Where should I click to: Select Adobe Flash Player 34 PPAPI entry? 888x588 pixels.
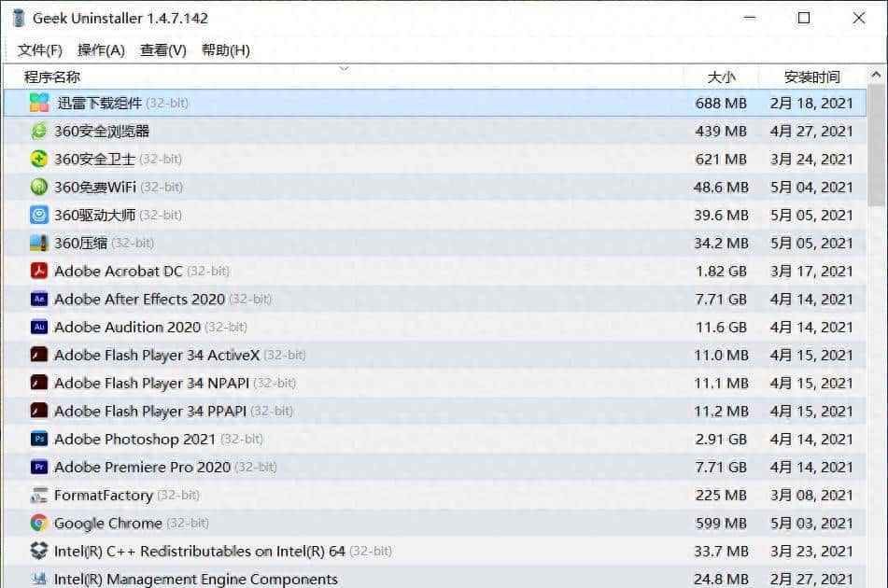pos(150,411)
